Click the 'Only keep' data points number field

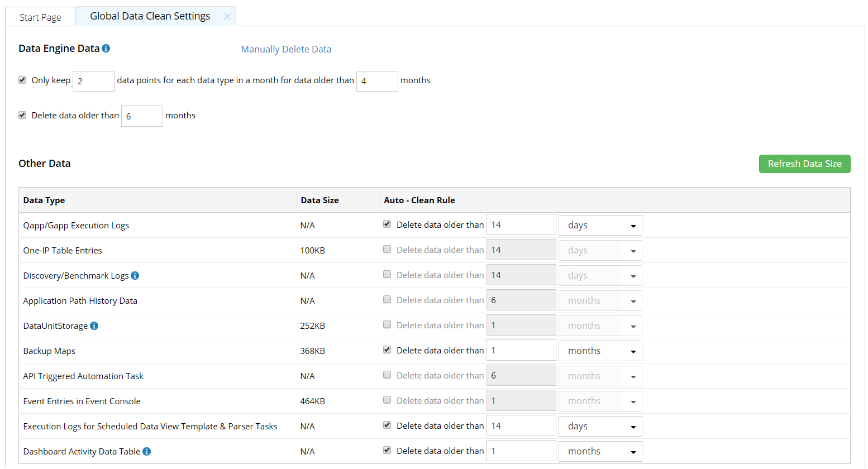coord(93,82)
